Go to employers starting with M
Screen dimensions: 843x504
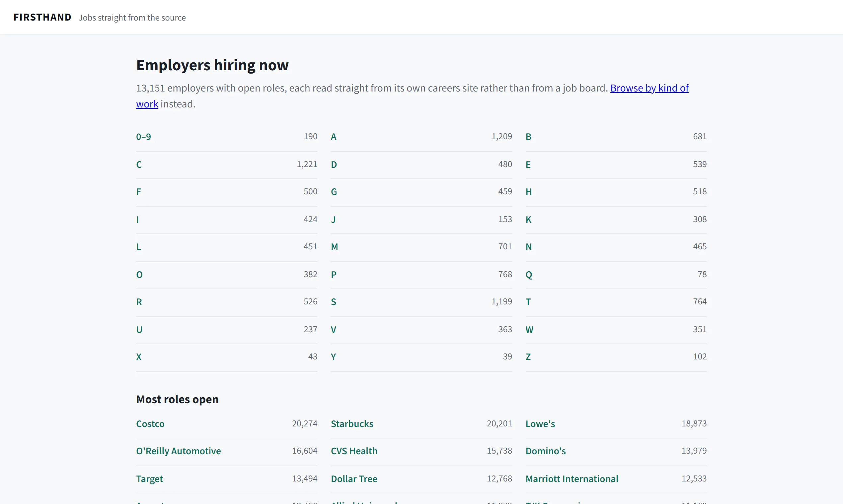(x=335, y=247)
